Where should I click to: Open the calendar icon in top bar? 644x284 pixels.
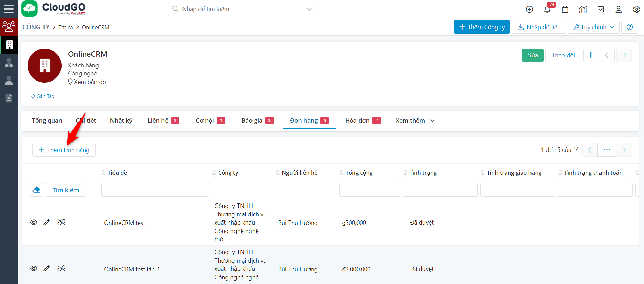(565, 10)
